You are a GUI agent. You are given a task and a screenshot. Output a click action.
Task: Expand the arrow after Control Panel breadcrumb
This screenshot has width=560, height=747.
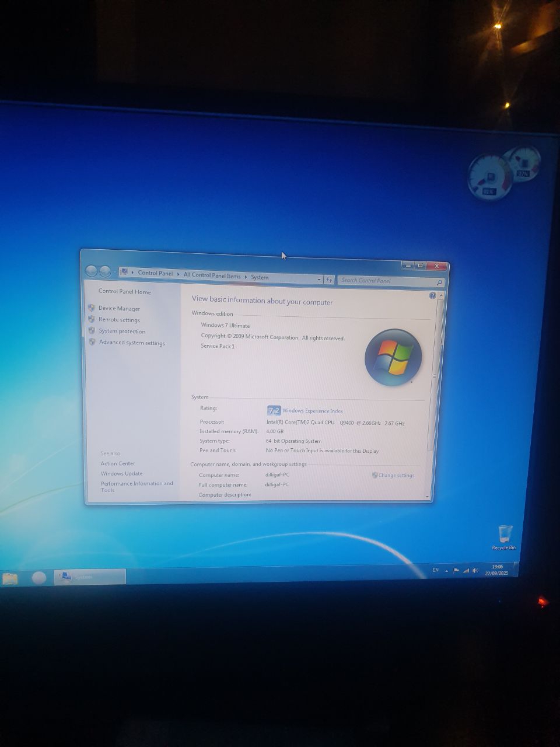click(178, 274)
